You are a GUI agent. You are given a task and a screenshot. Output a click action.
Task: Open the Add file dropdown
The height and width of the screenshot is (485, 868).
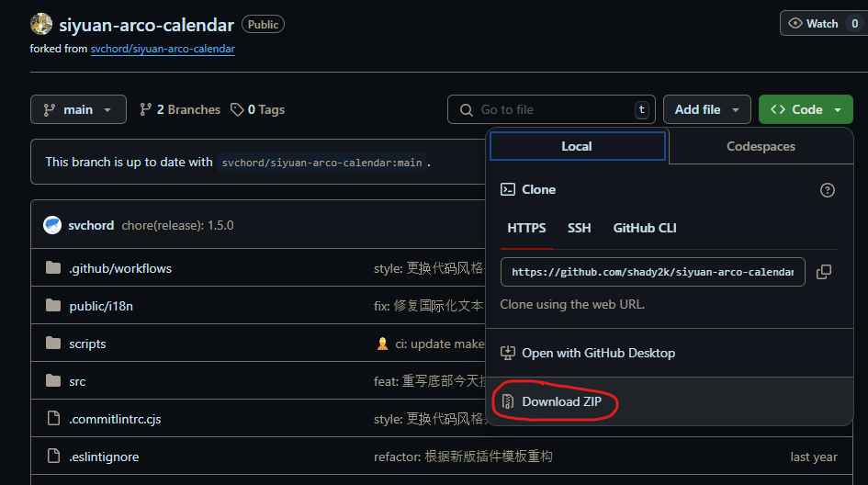coord(706,109)
